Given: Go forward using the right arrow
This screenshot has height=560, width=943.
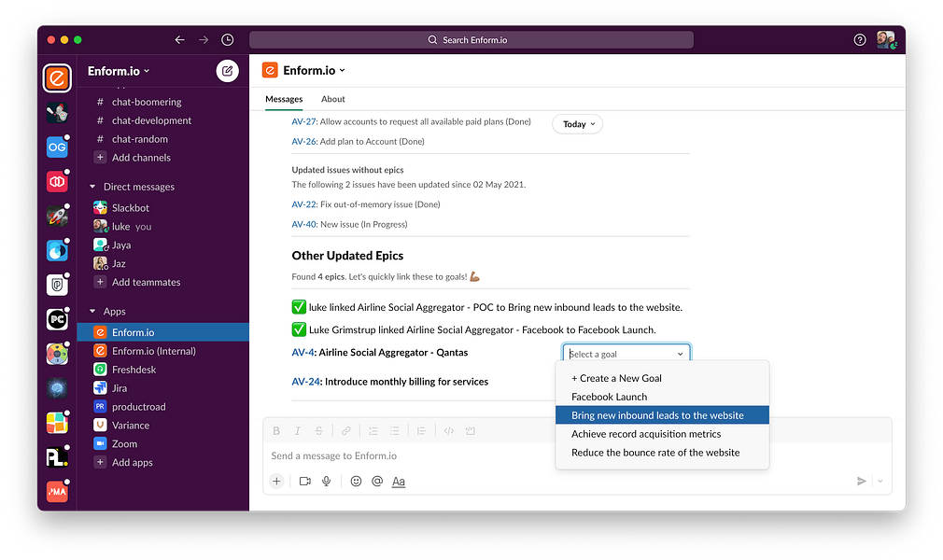Looking at the screenshot, I should click(204, 40).
